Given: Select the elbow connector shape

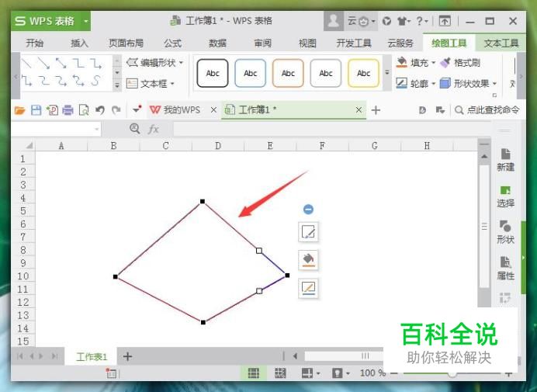Looking at the screenshot, I should pyautogui.click(x=78, y=63).
